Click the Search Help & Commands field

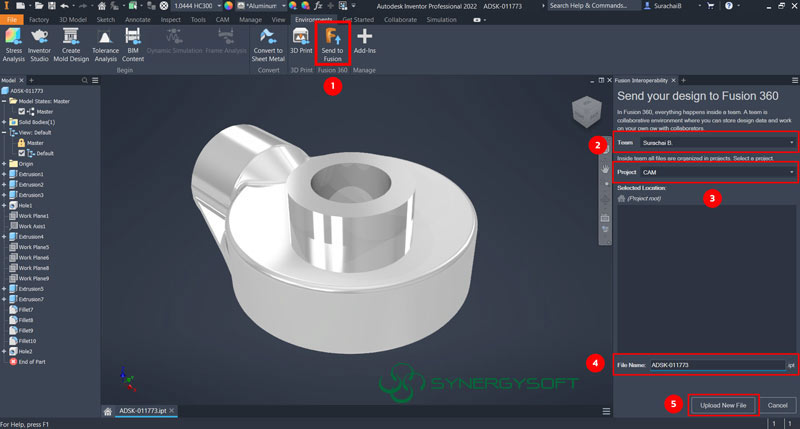tap(593, 6)
